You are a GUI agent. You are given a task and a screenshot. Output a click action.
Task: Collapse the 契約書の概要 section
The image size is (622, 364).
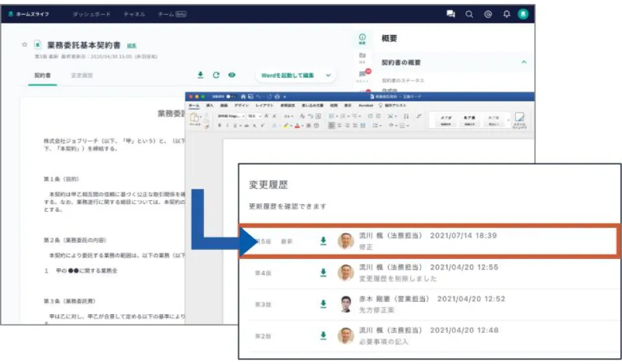[524, 62]
